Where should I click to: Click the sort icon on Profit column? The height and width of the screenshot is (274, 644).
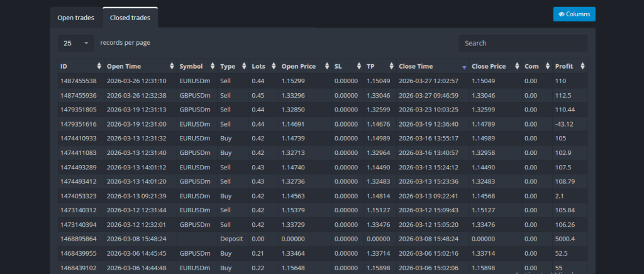point(582,66)
